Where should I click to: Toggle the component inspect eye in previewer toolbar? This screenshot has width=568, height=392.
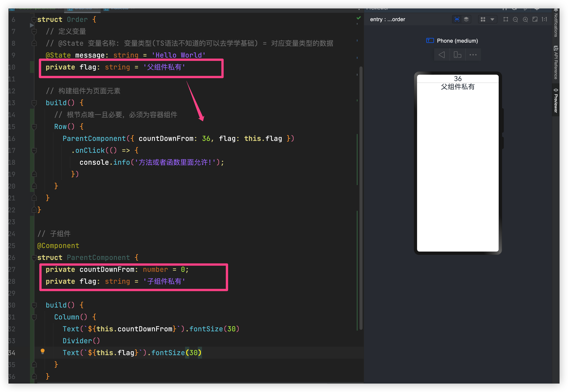pyautogui.click(x=457, y=19)
